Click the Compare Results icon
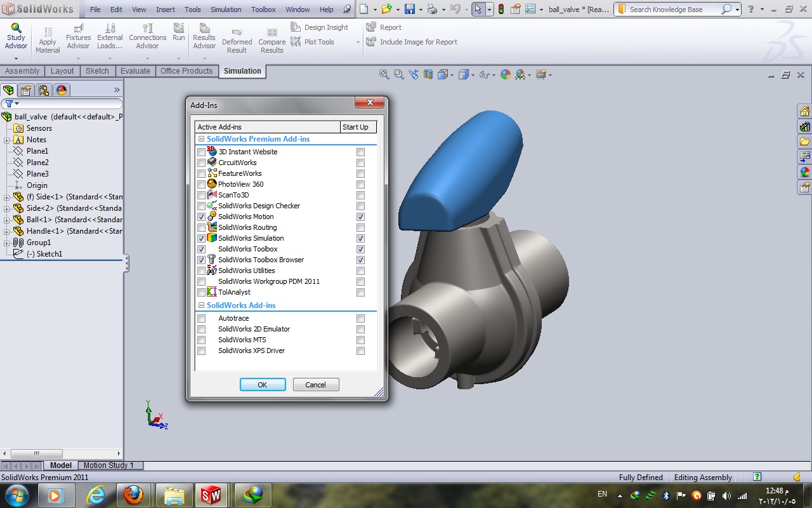 coord(272,40)
